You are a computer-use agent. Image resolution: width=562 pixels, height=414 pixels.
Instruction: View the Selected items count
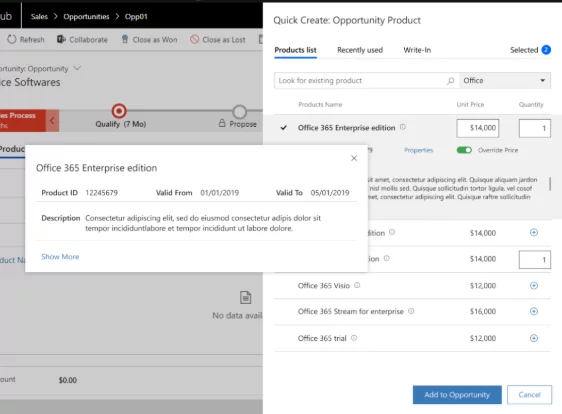[530, 50]
